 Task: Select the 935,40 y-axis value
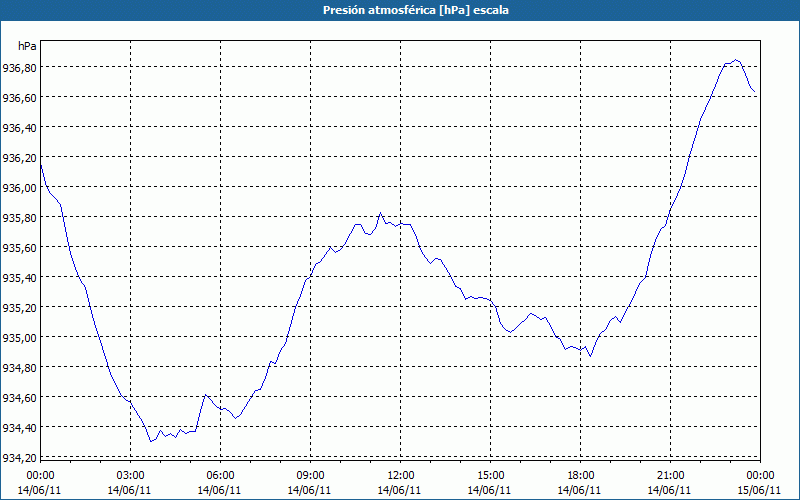[x=19, y=278]
